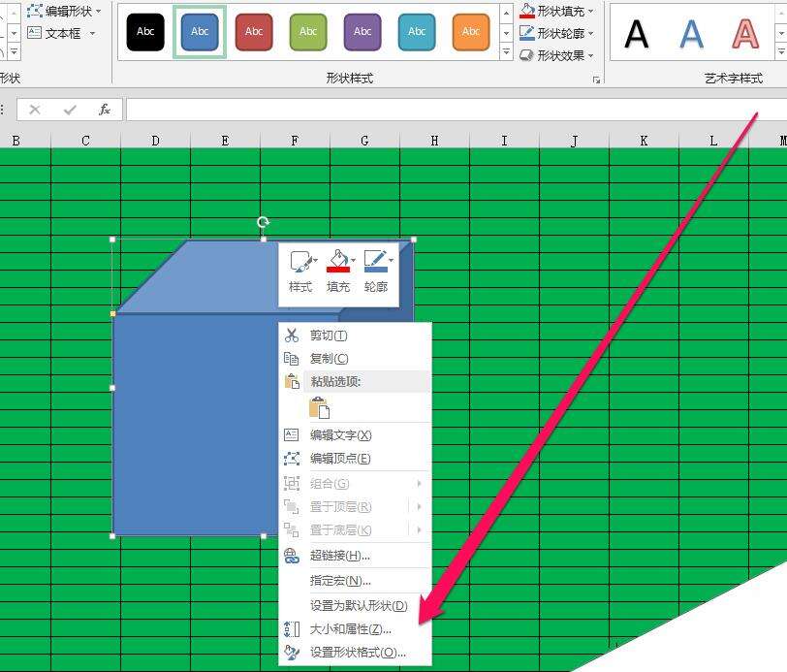This screenshot has height=672, width=787.
Task: Click inside the formula bar input
Action: pyautogui.click(x=456, y=110)
